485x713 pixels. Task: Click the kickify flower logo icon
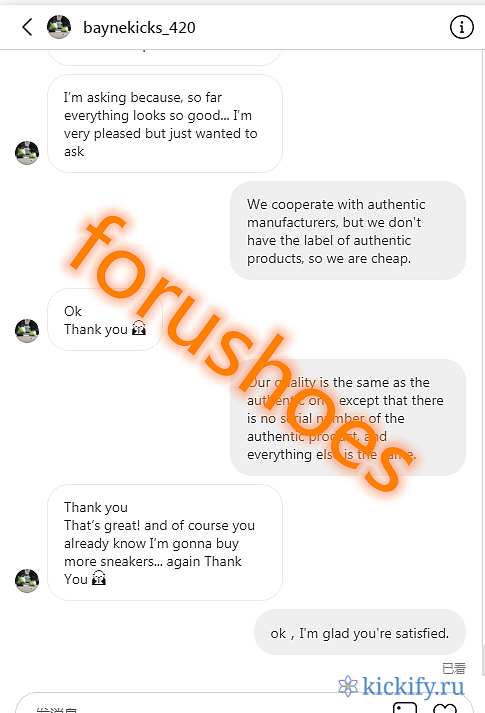pyautogui.click(x=348, y=686)
